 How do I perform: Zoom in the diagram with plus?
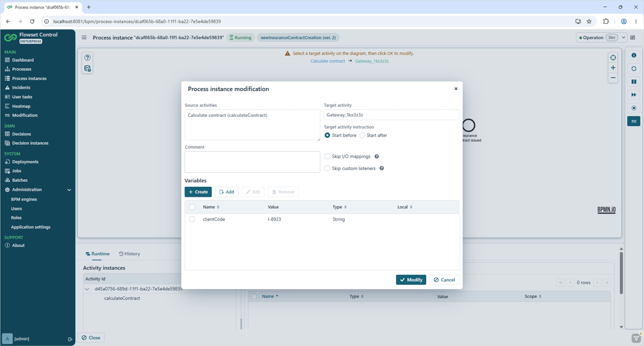[613, 68]
